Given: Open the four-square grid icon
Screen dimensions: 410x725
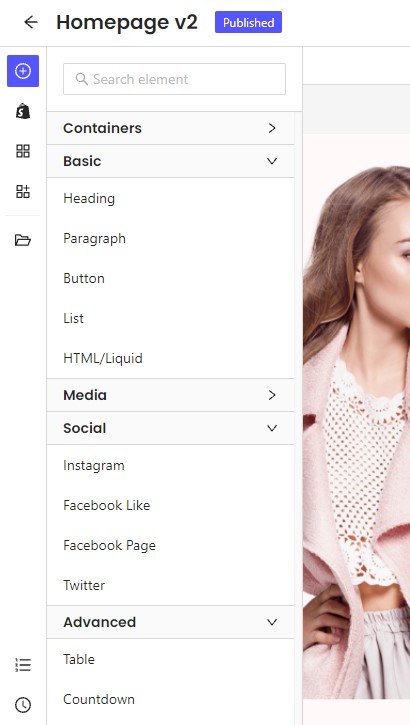Looking at the screenshot, I should click(23, 151).
